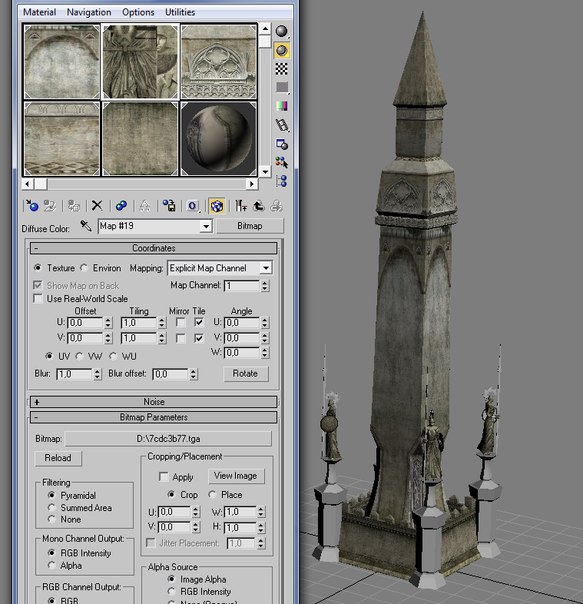Click the Sample Type sphere icon
Screen dimensions: 583x604
[282, 31]
